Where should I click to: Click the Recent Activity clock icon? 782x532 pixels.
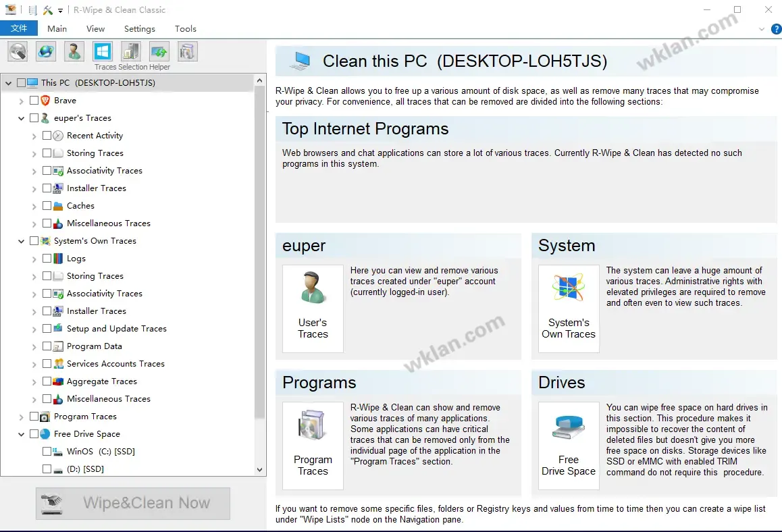[x=58, y=136]
